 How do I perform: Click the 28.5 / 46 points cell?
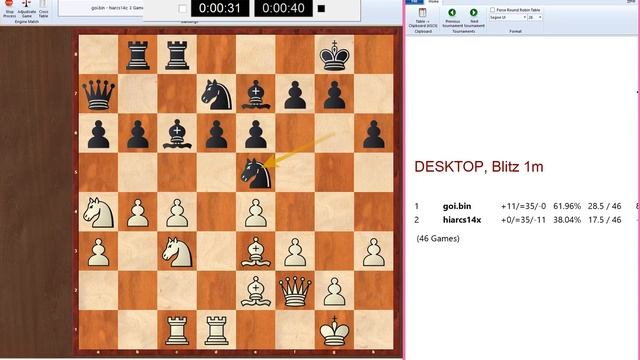[604, 207]
